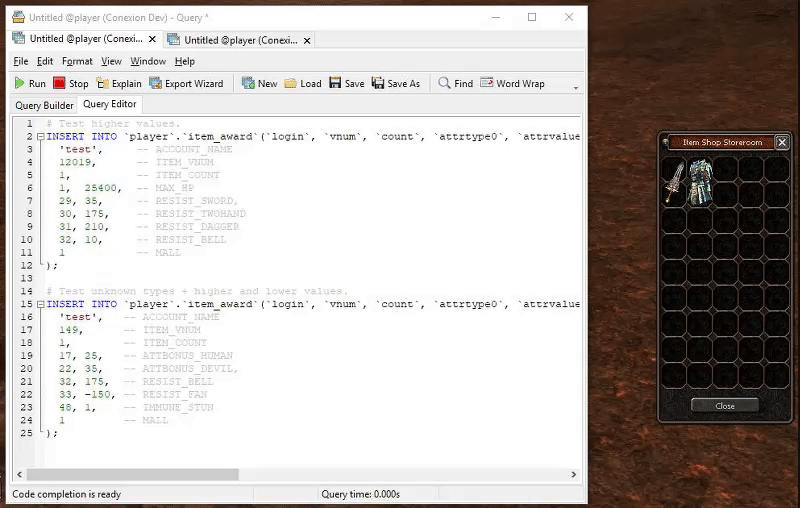This screenshot has height=508, width=800.
Task: Switch to the Query Builder tab
Action: (x=44, y=105)
